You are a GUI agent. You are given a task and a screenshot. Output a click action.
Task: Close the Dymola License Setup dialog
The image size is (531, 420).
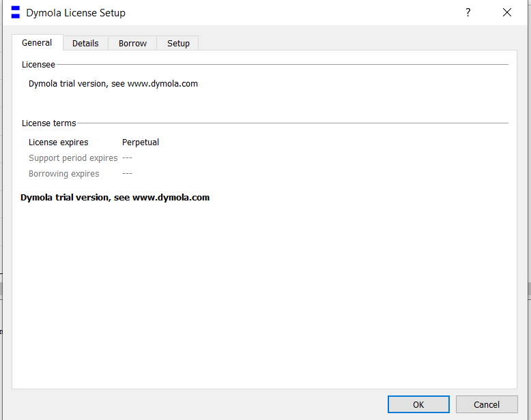(507, 12)
